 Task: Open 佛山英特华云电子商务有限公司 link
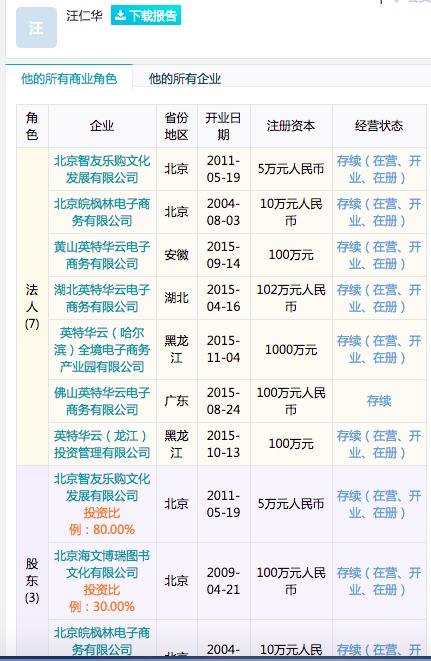102,401
